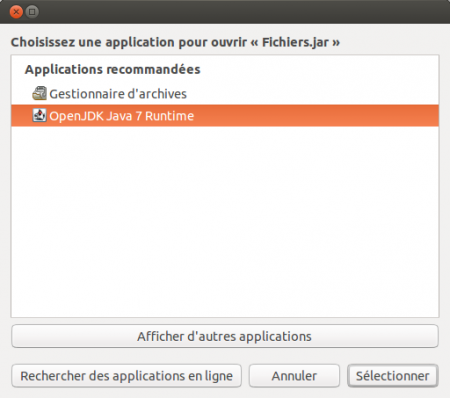Show more apps via Afficher d'autres applications
This screenshot has width=450, height=398.
[x=225, y=336]
